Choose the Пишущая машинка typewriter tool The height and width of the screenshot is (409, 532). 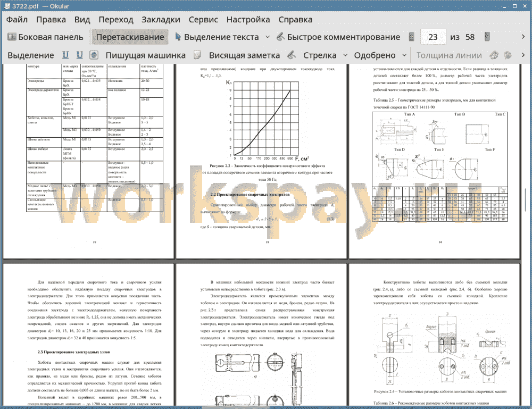click(x=146, y=55)
